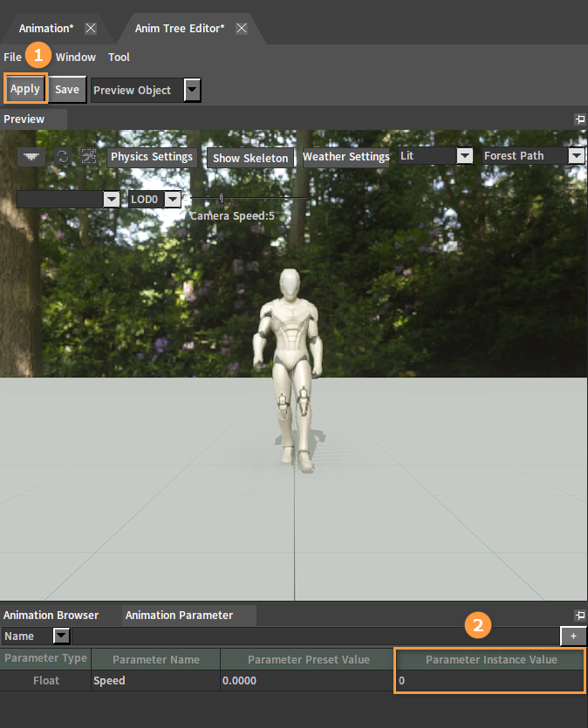This screenshot has height=728, width=588.
Task: Expand the LOD0 level dropdown
Action: coord(173,199)
